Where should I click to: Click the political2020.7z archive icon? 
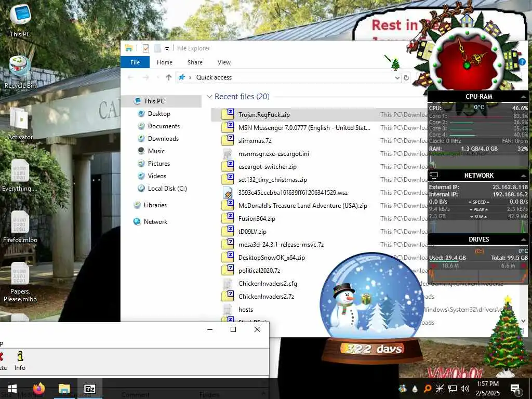pos(228,270)
